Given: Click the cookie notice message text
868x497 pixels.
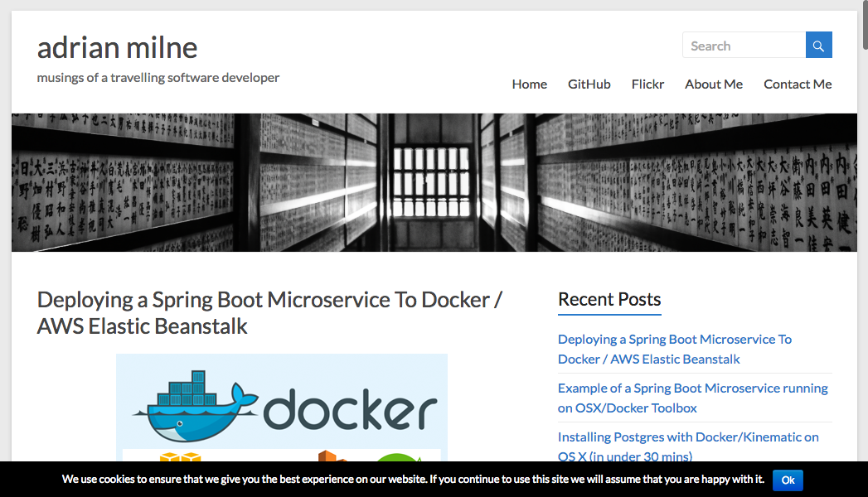Looking at the screenshot, I should pyautogui.click(x=412, y=480).
